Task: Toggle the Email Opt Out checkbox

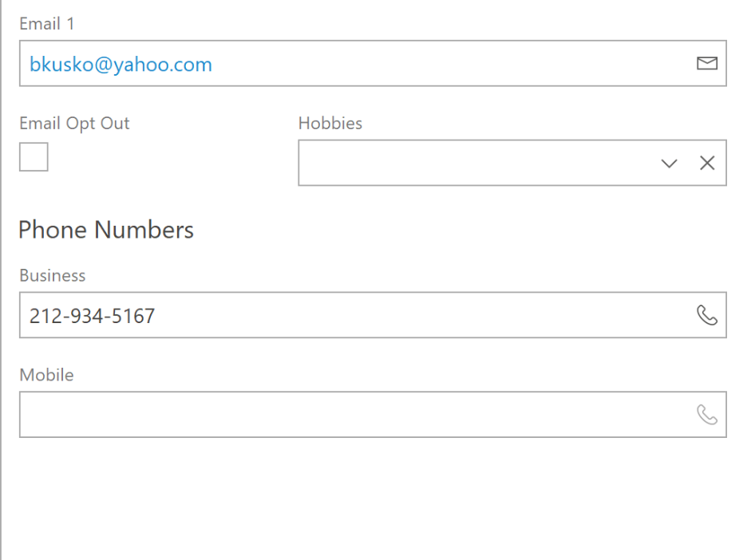Action: point(34,156)
